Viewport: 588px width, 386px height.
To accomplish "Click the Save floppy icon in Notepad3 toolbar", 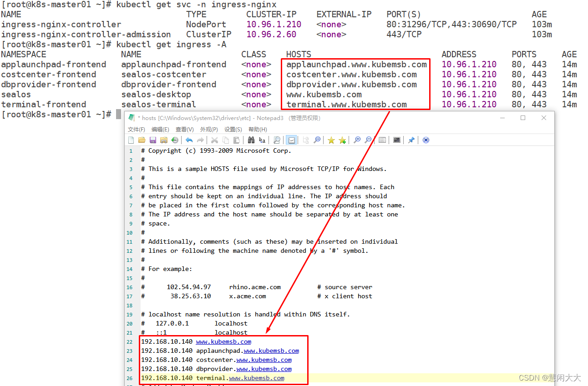I will [x=153, y=140].
